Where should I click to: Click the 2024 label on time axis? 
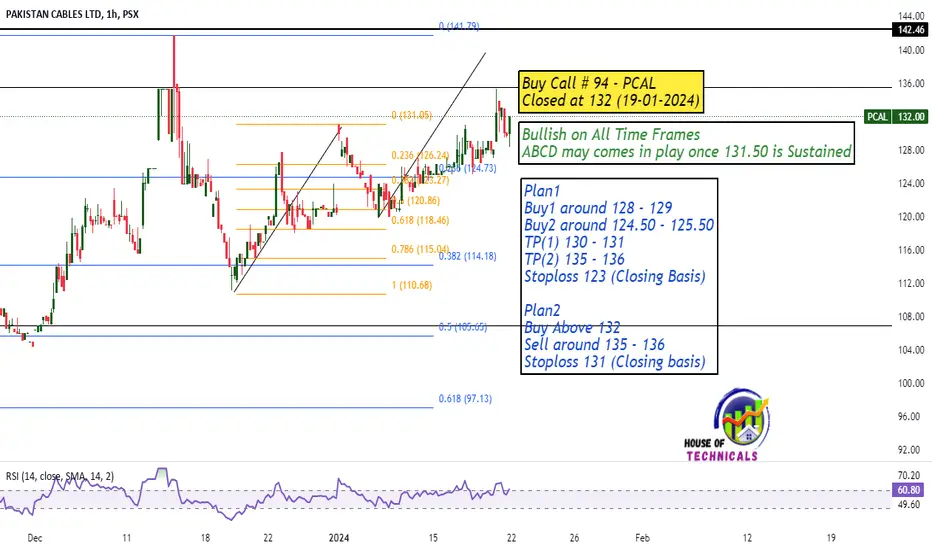(x=339, y=538)
